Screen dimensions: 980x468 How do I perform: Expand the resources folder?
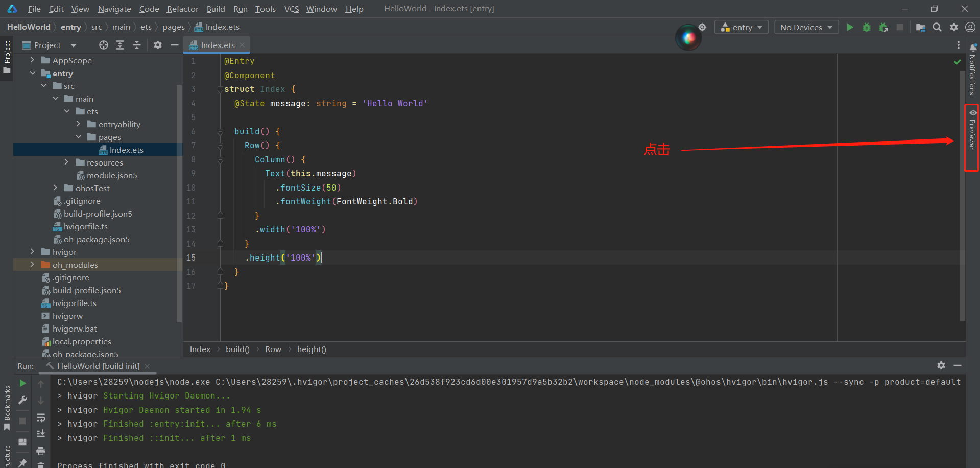click(66, 162)
